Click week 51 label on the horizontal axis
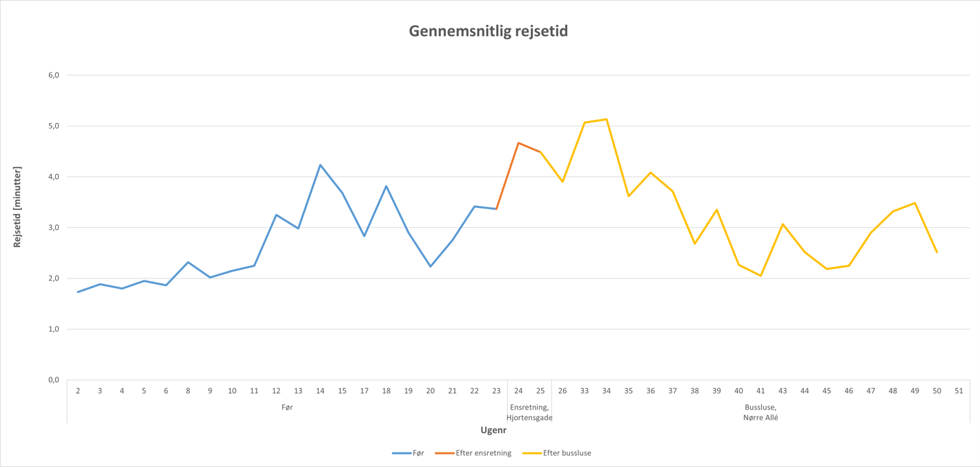Viewport: 980px width, 467px height. pyautogui.click(x=959, y=391)
